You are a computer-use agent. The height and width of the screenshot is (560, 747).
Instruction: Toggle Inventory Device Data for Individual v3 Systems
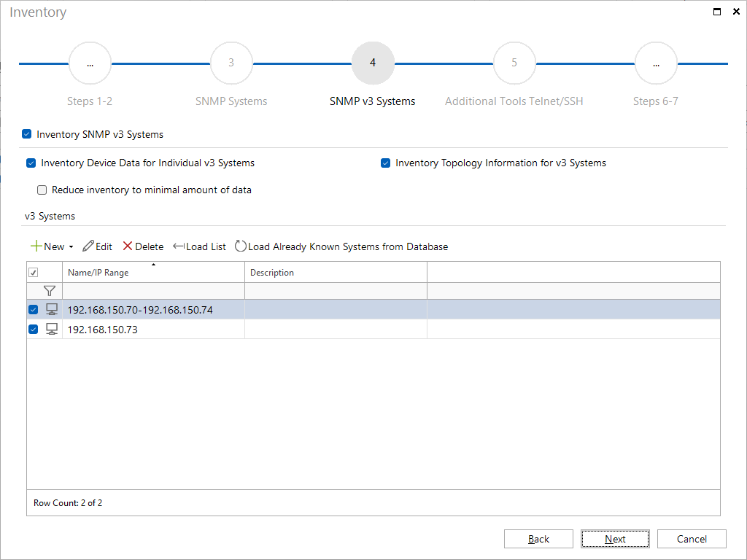point(31,163)
